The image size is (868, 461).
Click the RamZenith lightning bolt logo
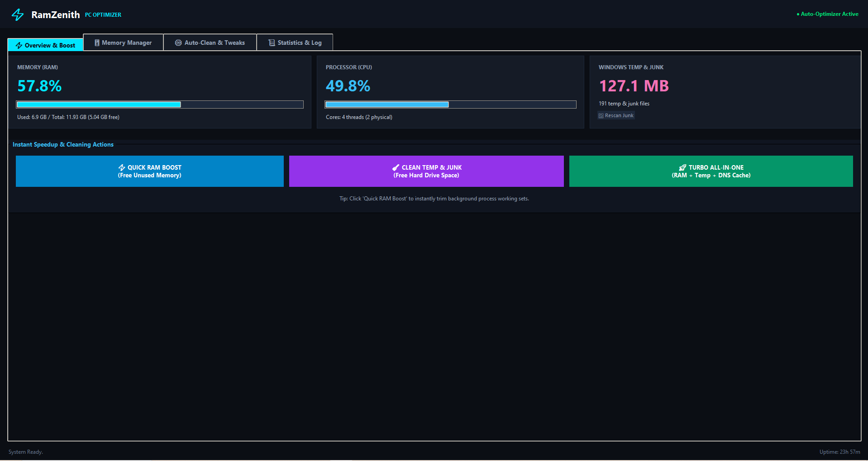click(18, 14)
